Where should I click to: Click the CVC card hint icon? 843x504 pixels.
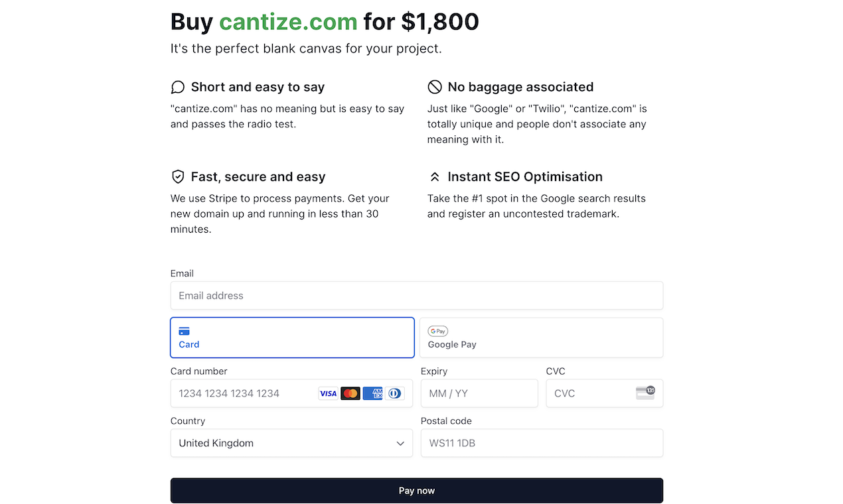645,393
